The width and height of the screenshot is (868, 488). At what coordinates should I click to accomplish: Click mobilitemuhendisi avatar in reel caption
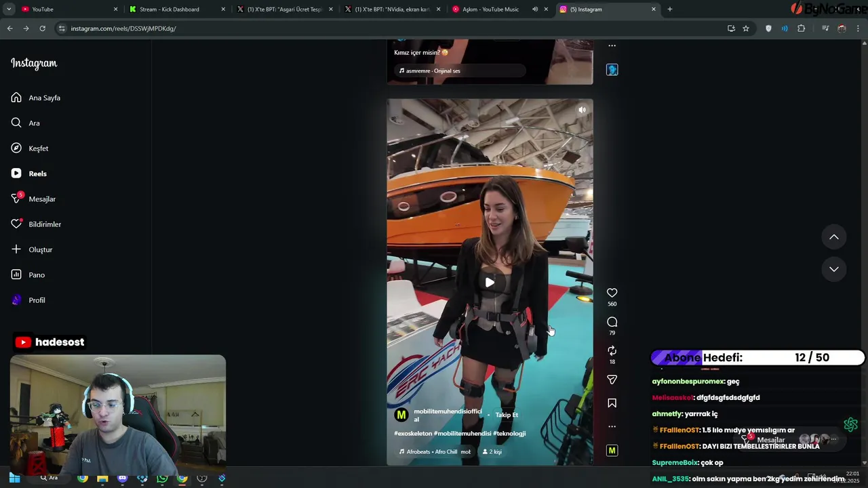click(x=401, y=415)
